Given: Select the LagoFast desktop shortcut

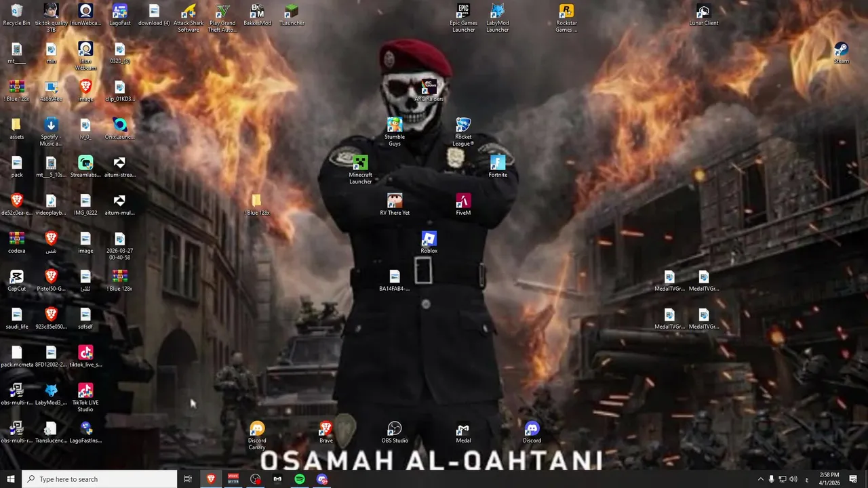Looking at the screenshot, I should point(120,15).
